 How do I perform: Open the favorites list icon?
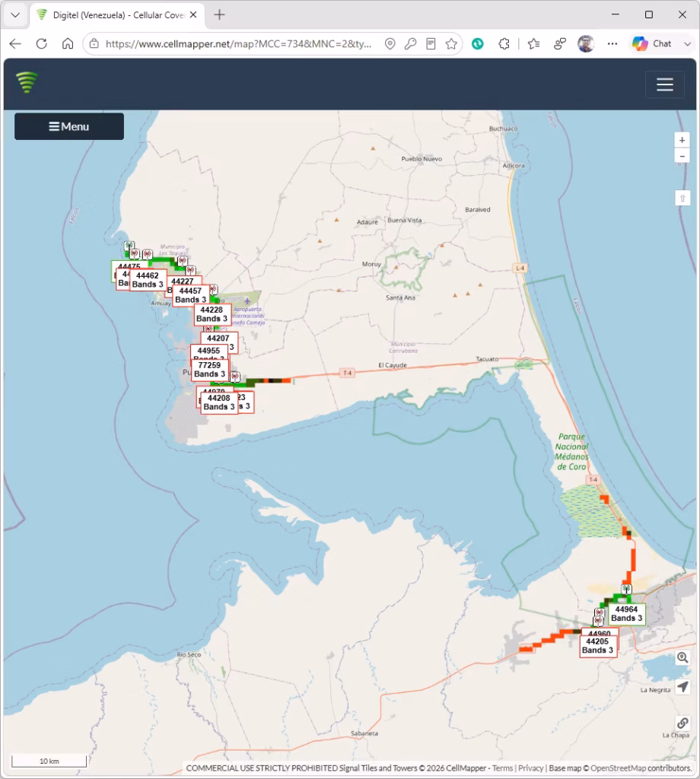533,43
